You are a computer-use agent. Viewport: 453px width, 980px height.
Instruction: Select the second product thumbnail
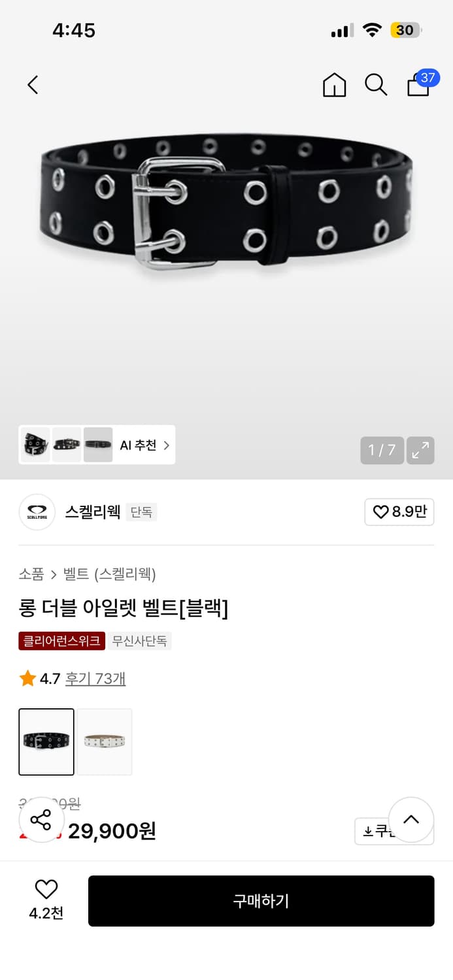click(66, 445)
